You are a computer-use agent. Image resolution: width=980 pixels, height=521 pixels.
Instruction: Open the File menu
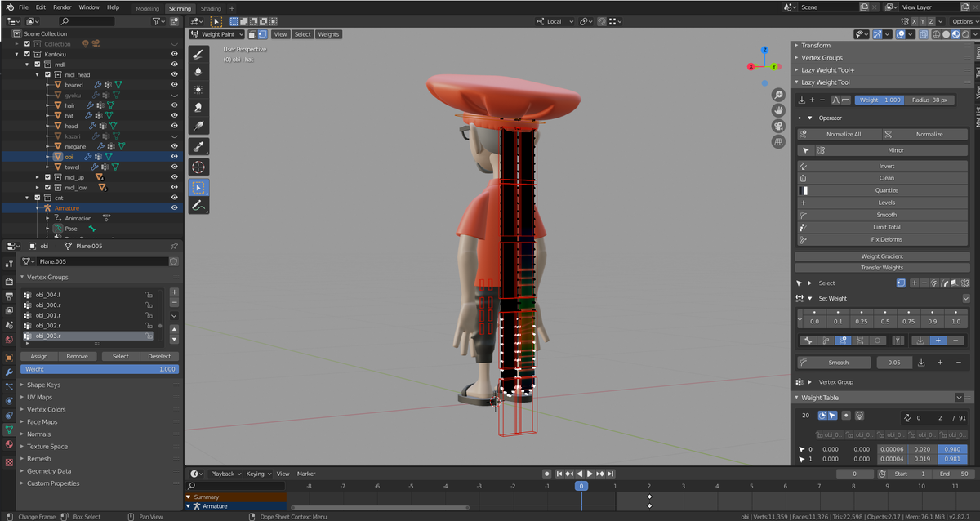tap(24, 7)
